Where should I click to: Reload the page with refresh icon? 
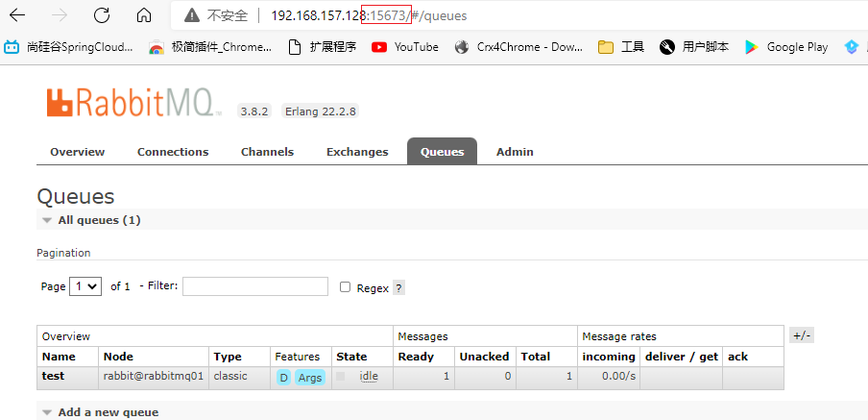102,15
